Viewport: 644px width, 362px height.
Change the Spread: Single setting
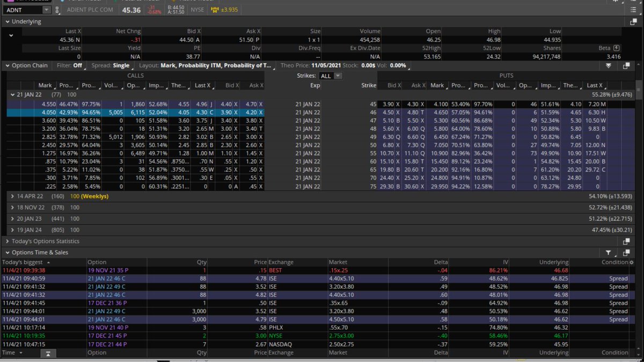(111, 65)
